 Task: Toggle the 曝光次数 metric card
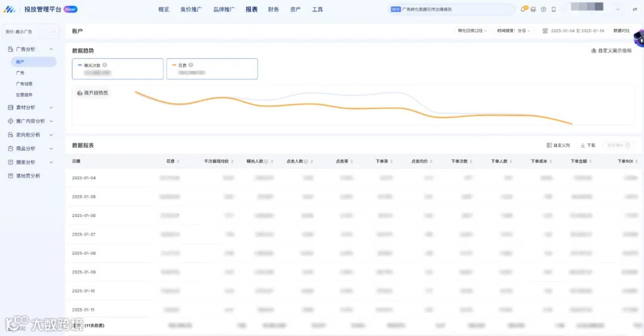click(x=118, y=69)
